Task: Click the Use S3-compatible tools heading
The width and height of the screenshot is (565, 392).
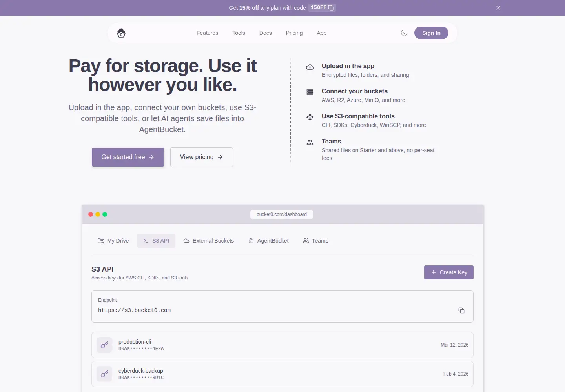Action: click(x=358, y=116)
